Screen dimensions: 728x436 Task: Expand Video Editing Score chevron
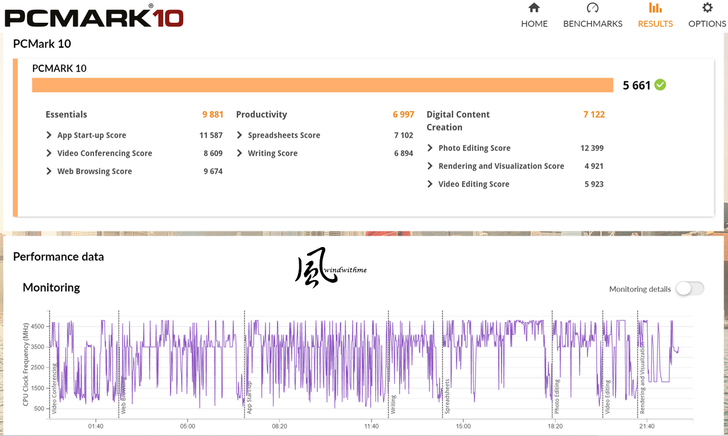[x=430, y=184]
